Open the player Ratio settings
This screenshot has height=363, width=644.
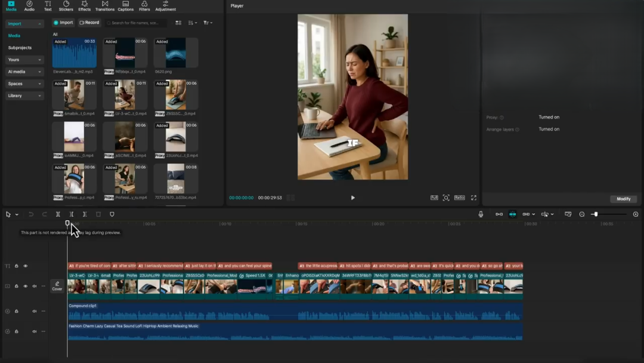point(459,198)
